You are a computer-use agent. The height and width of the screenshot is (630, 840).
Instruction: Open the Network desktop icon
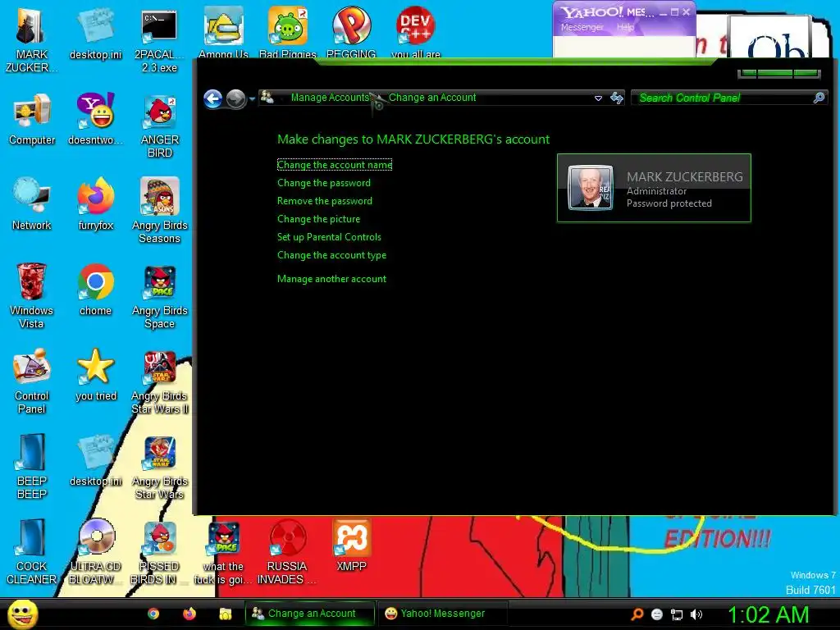[32, 204]
